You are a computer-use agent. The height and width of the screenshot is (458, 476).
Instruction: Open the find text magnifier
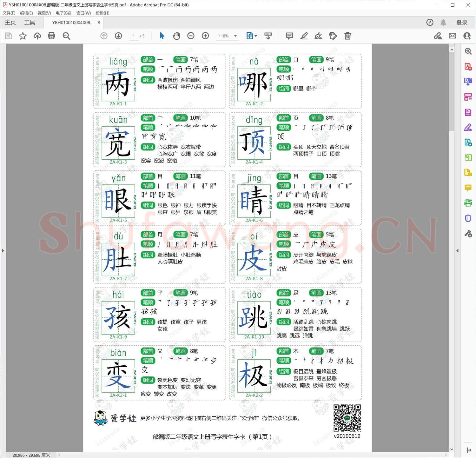[x=66, y=36]
